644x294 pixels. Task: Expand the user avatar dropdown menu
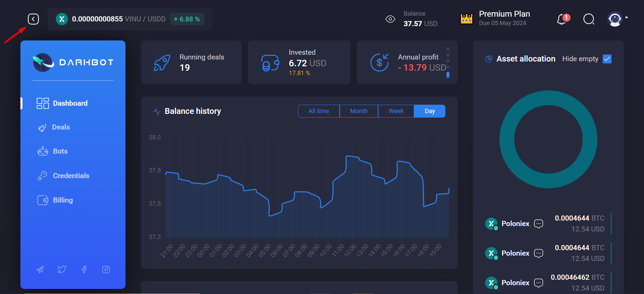tap(626, 18)
